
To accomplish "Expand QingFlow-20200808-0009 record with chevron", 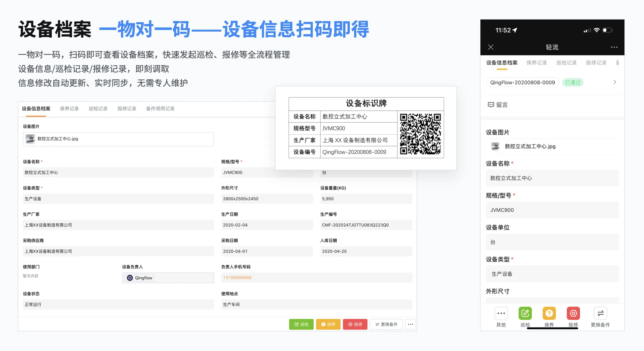I will [x=615, y=82].
